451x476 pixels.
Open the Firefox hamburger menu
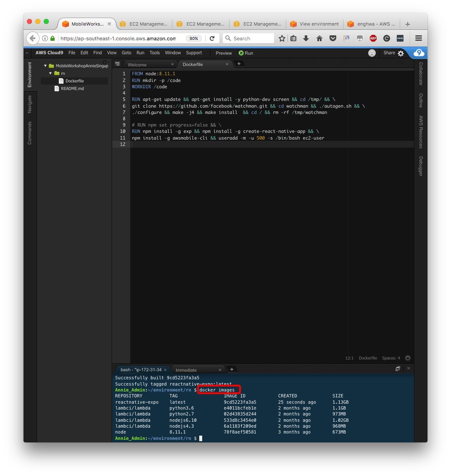[419, 38]
